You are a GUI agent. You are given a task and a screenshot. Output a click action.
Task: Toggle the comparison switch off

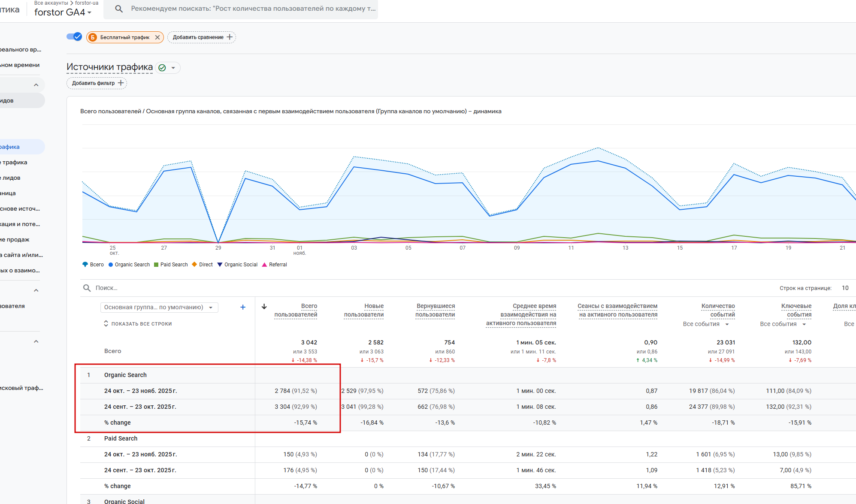[x=74, y=37]
